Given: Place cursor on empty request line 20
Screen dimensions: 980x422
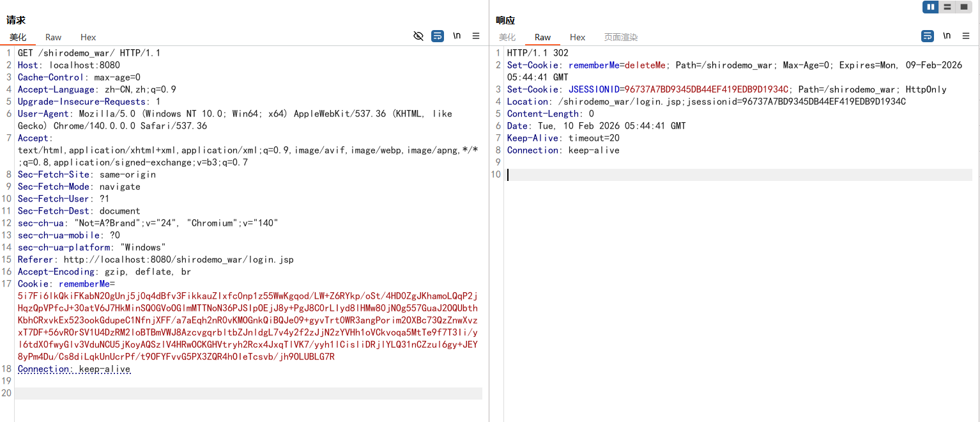Looking at the screenshot, I should (248, 393).
